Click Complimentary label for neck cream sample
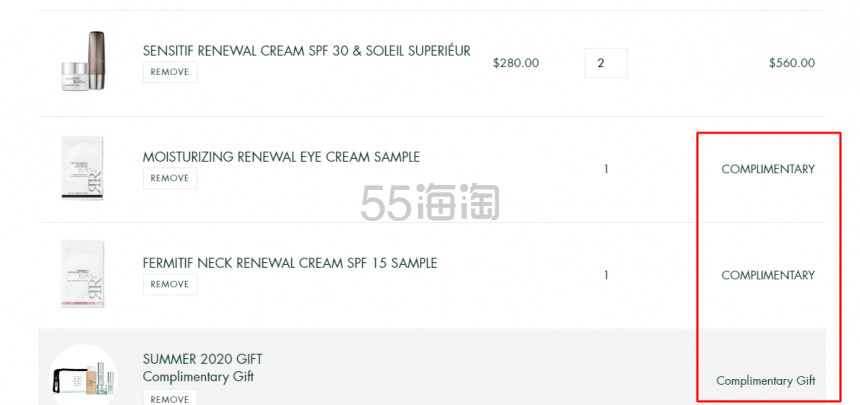The width and height of the screenshot is (860, 405). [768, 275]
